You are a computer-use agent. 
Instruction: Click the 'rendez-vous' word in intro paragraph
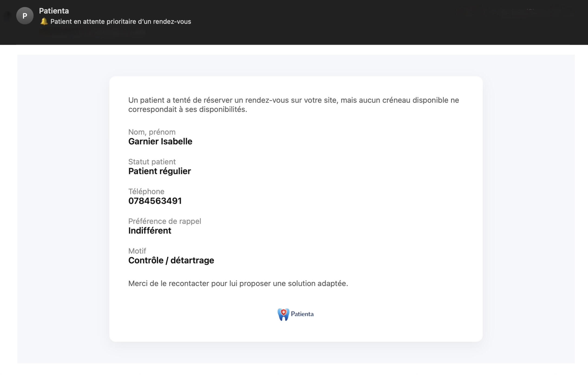click(267, 100)
